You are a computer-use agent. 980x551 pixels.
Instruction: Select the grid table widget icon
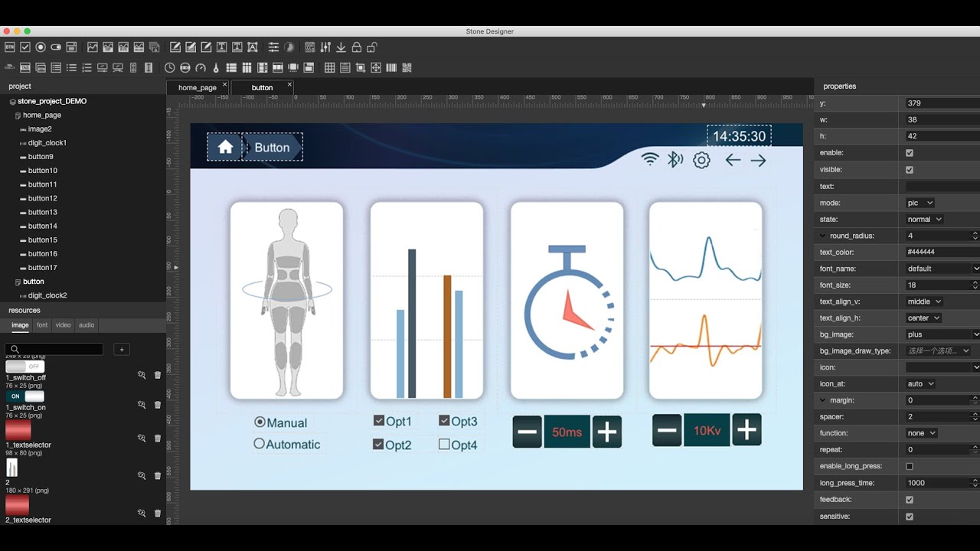329,67
